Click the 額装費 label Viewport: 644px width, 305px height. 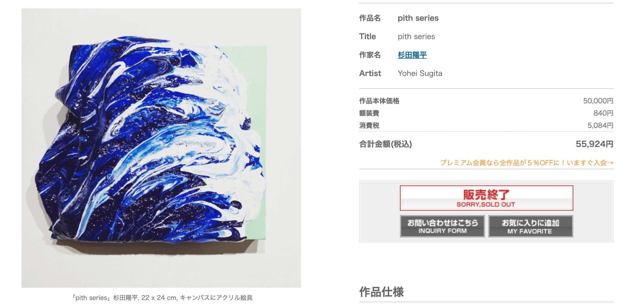(369, 113)
